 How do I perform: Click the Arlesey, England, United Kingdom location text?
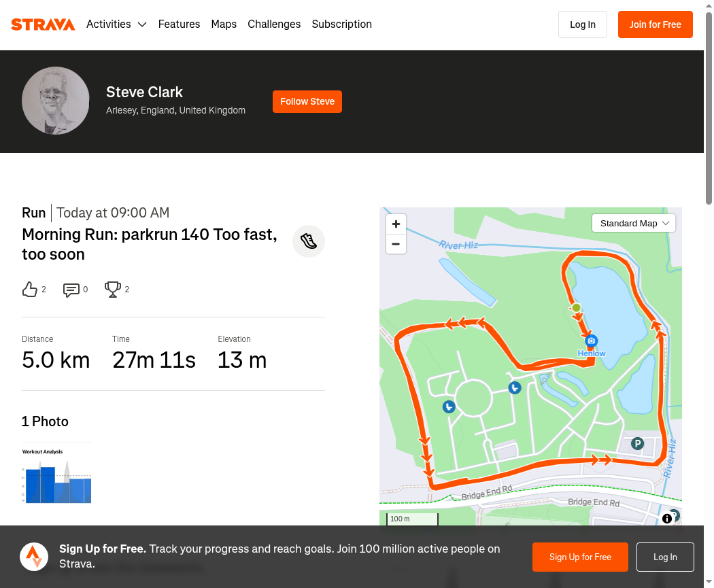175,111
